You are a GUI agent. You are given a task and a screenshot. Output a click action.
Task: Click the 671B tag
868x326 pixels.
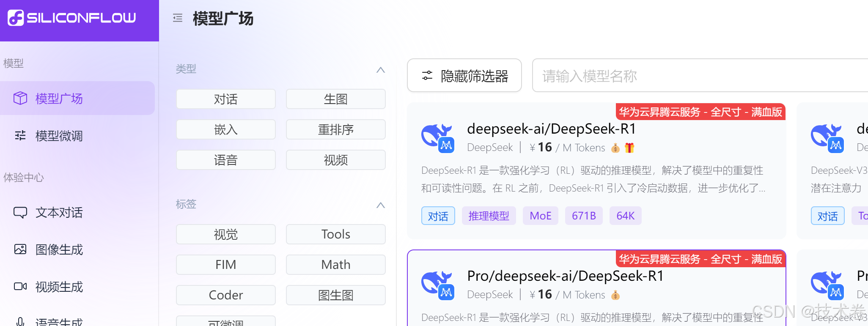point(584,216)
